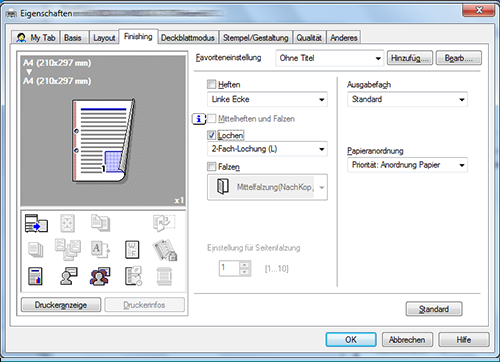Confirm with the OK button

click(x=351, y=340)
